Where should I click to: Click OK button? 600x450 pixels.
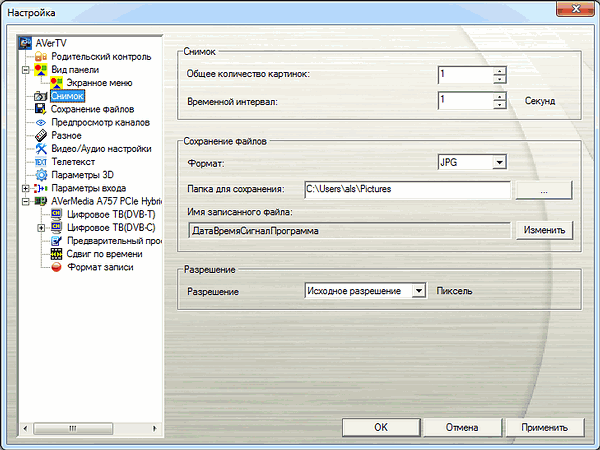(381, 427)
